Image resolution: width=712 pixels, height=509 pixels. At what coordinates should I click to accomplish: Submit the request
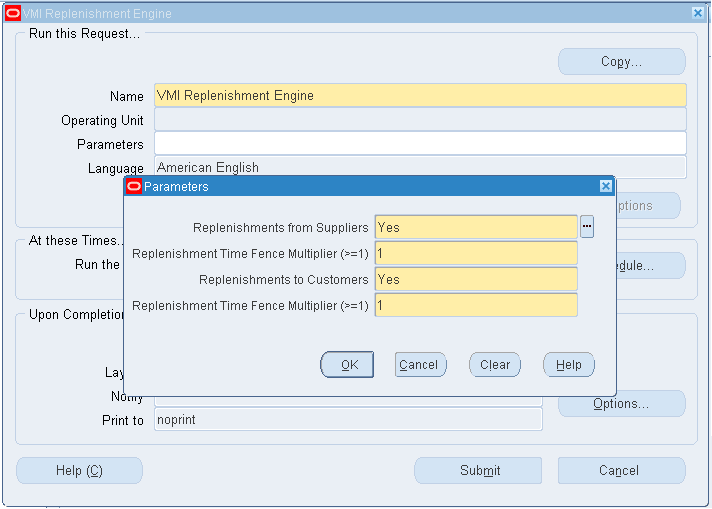(478, 470)
